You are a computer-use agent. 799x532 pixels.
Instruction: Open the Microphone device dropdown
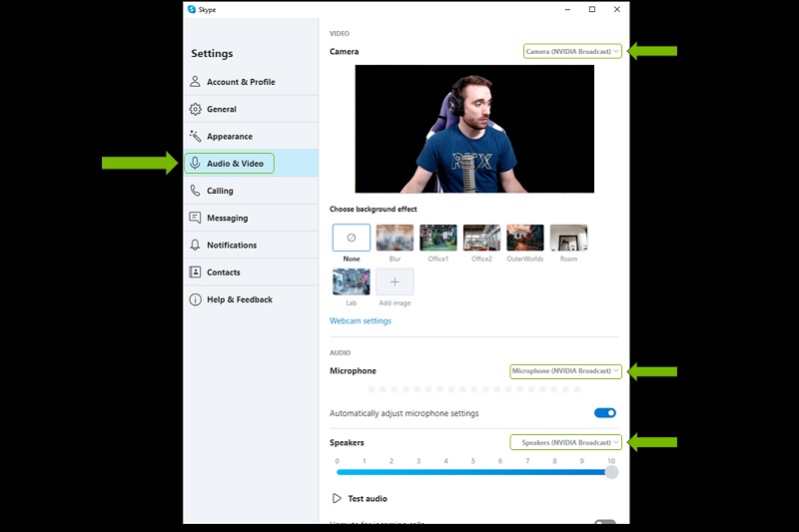565,371
